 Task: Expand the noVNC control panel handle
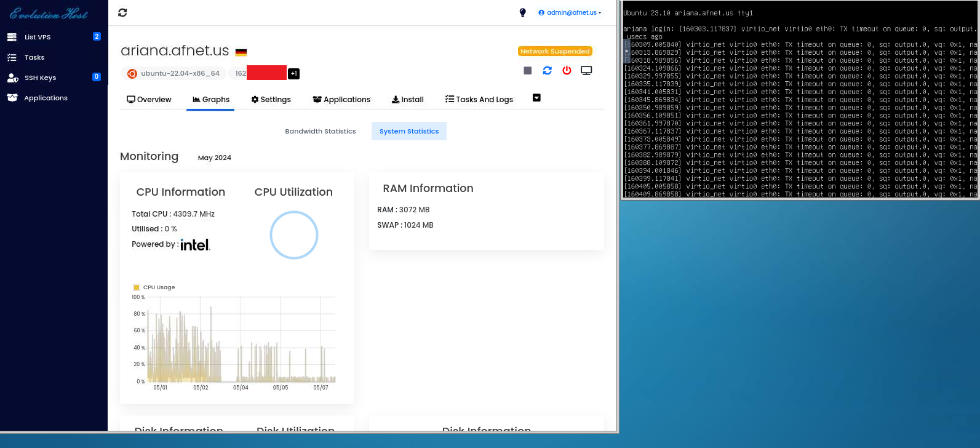tap(627, 51)
